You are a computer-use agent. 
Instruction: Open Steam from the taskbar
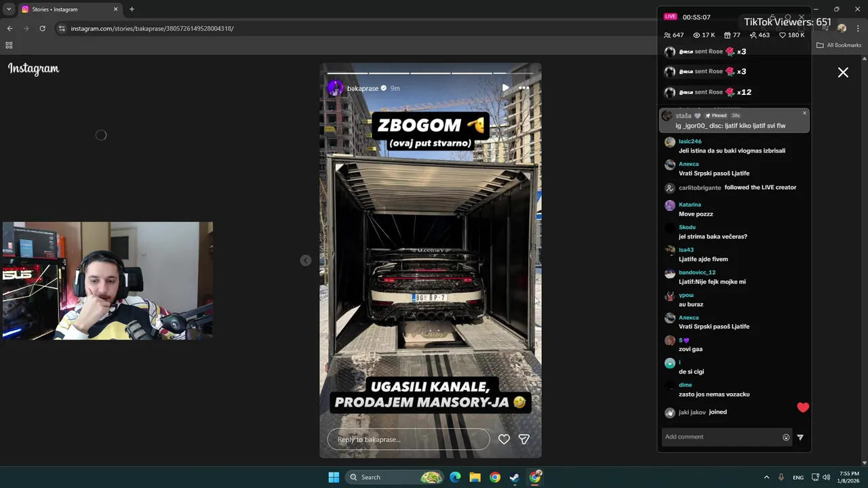click(515, 477)
